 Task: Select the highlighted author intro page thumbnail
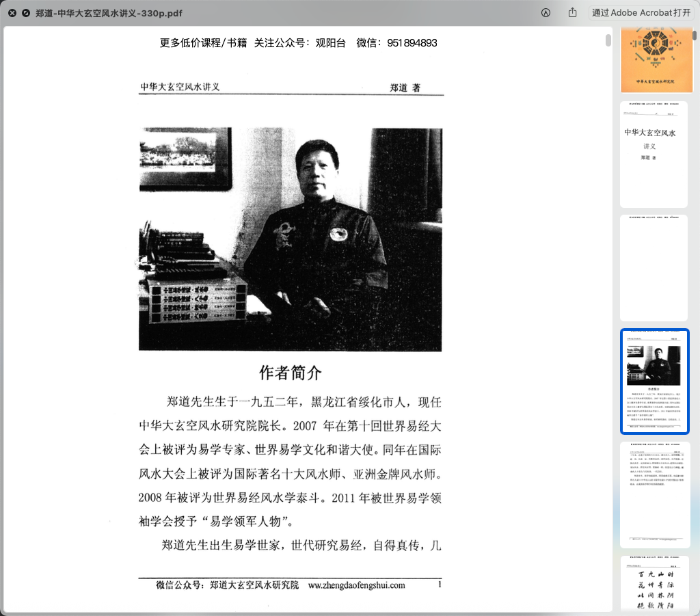[x=654, y=381]
